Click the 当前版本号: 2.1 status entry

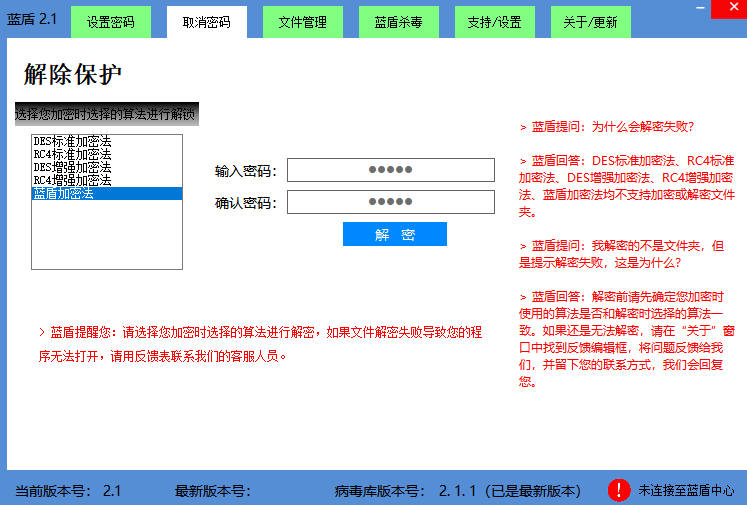click(68, 491)
